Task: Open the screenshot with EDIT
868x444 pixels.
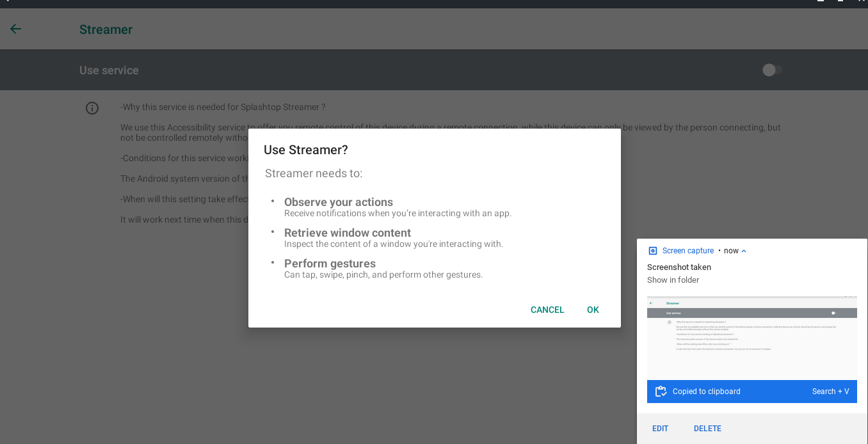Action: pos(660,428)
